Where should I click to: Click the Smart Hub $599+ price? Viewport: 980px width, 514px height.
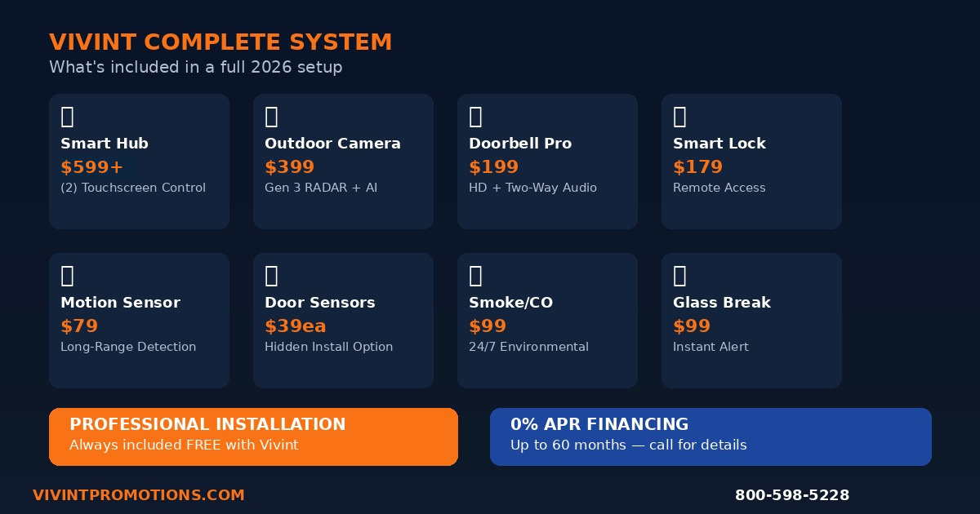92,167
